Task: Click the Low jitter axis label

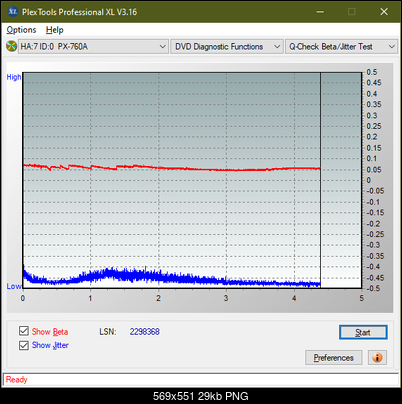Action: tap(14, 286)
